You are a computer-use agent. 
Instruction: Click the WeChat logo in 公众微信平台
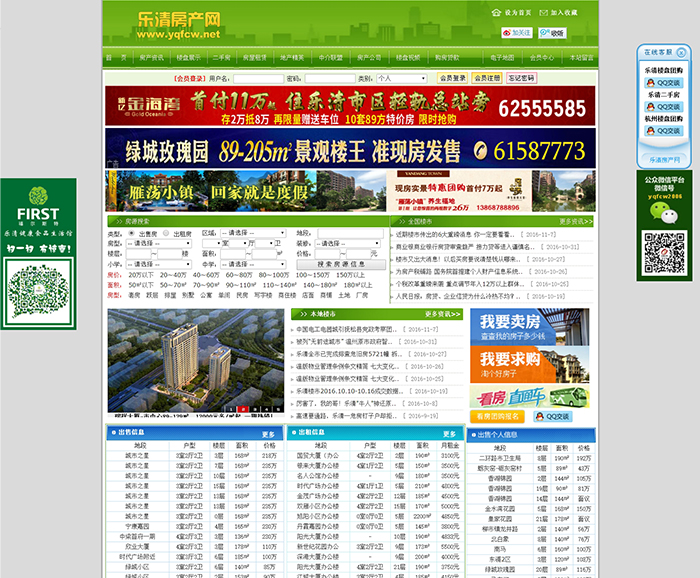click(x=664, y=212)
